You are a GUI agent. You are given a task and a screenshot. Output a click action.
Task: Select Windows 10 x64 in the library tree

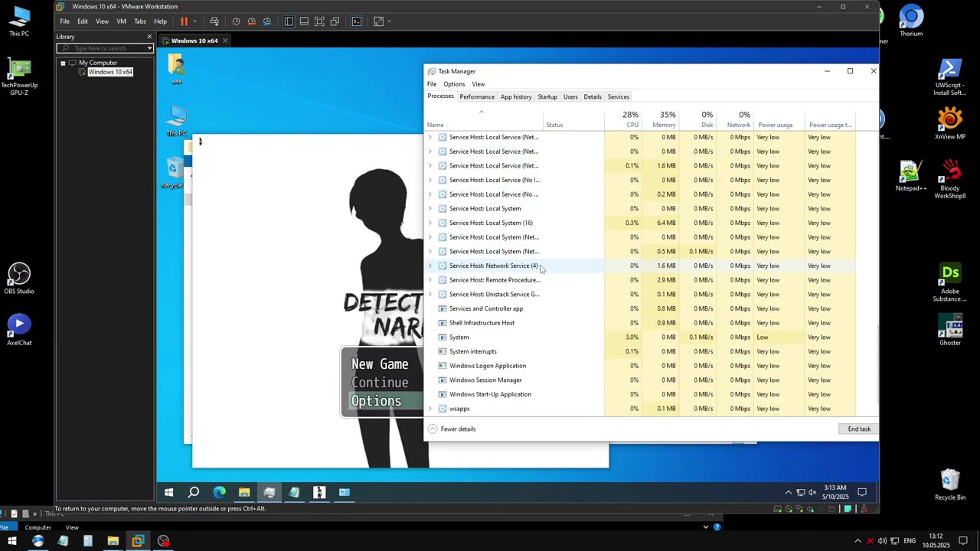point(110,72)
